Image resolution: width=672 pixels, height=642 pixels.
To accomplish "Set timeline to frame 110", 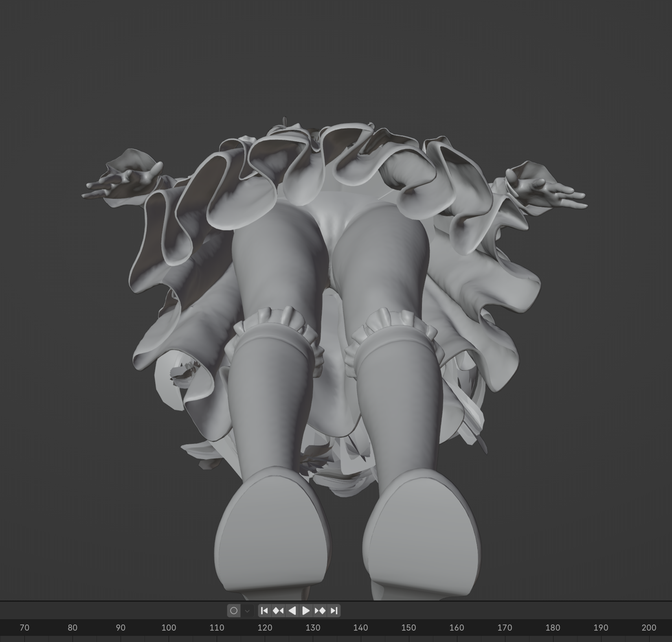I will (217, 628).
